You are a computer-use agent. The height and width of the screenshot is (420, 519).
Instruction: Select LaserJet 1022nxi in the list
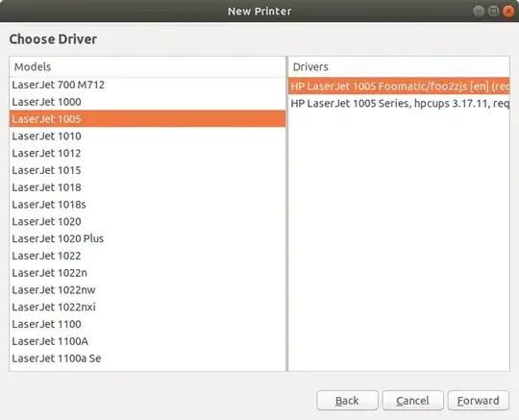coord(147,308)
